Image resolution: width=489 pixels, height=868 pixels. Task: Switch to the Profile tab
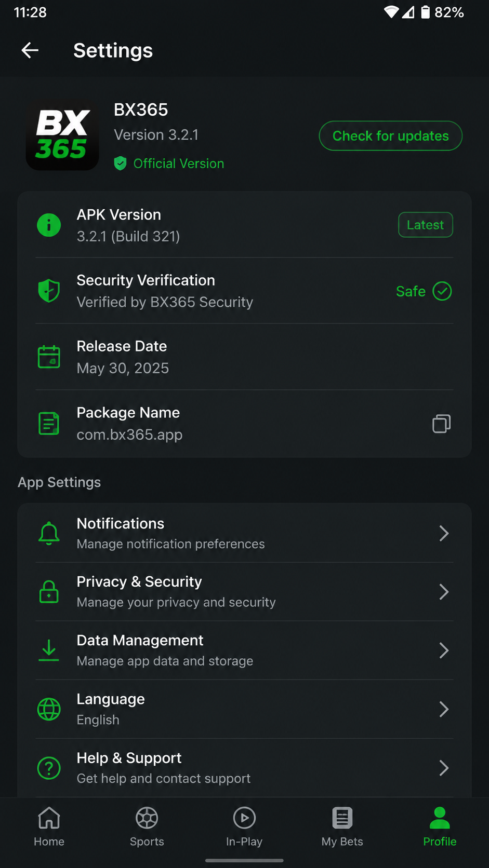tap(440, 827)
